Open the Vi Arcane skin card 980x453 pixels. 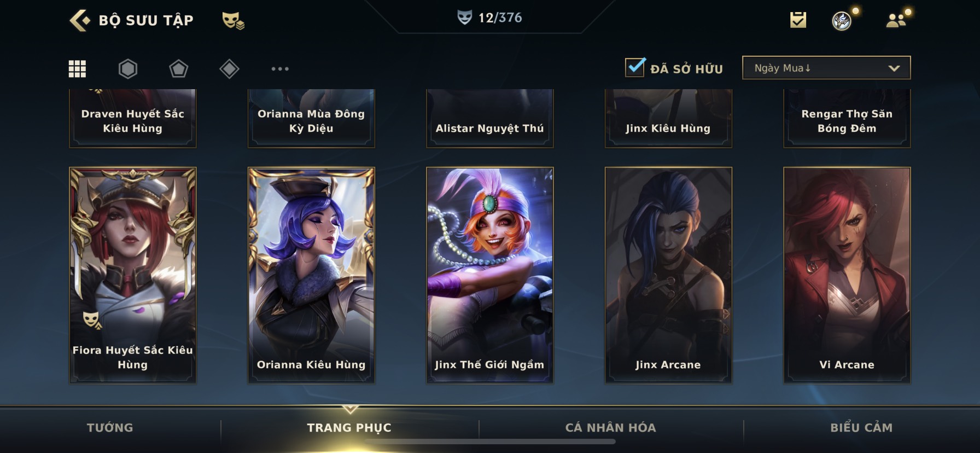(x=847, y=275)
